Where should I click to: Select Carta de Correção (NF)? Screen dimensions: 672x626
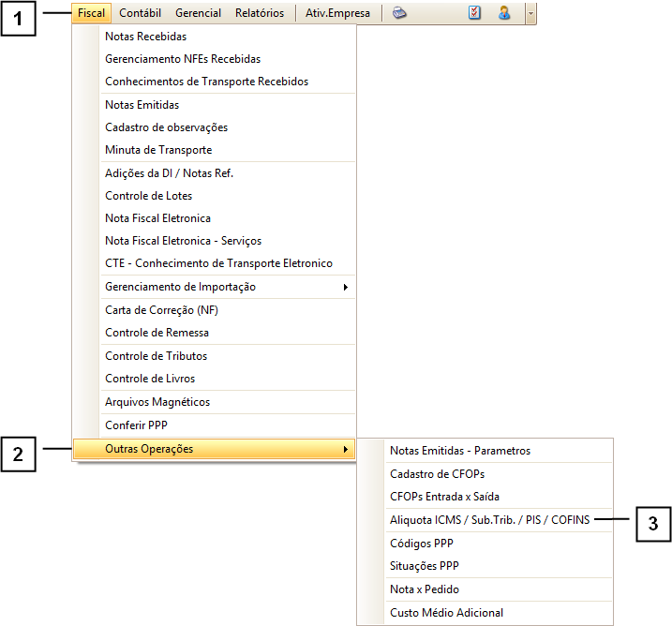(x=161, y=310)
